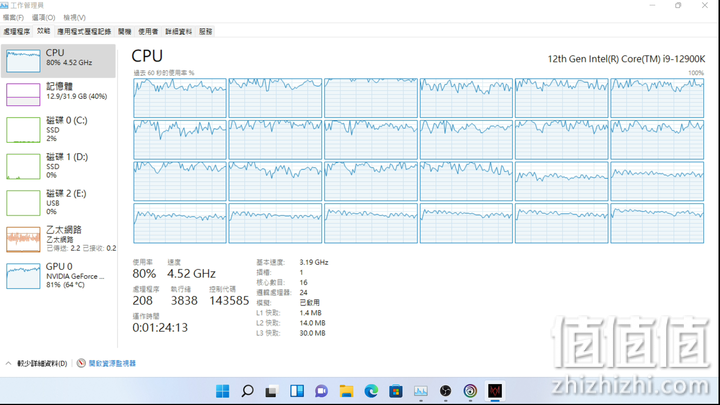The image size is (720, 405).
Task: Click the L3 cache value 30.0 MB
Action: tap(312, 333)
